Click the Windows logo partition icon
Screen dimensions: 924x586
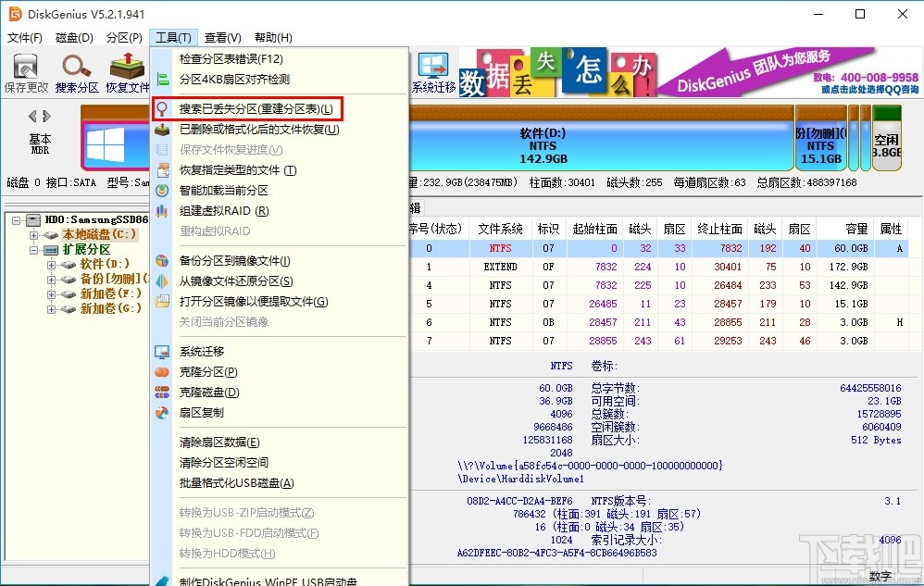pos(106,145)
